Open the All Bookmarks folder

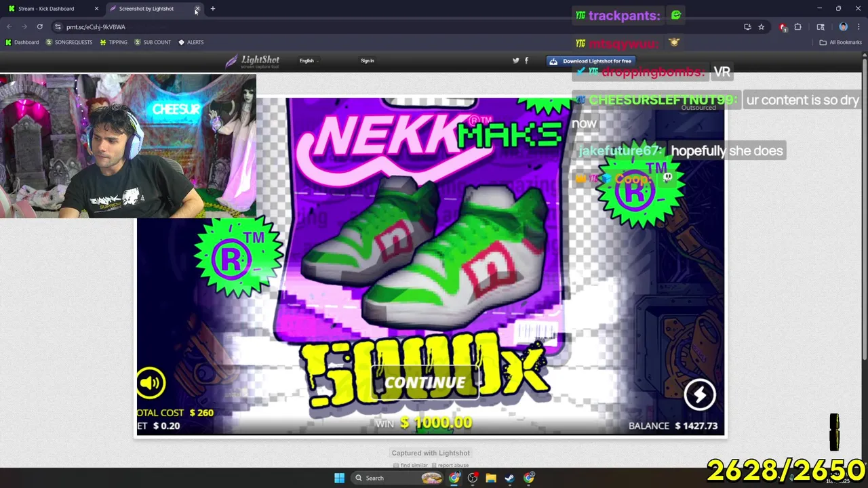click(840, 42)
